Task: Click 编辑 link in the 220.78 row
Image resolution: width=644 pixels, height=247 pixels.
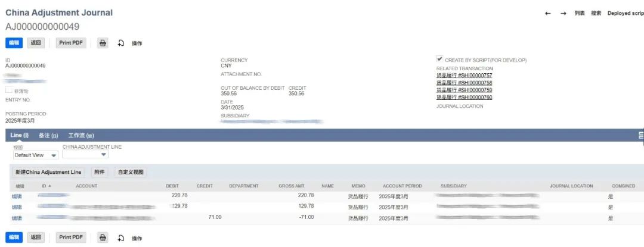Action: [17, 196]
